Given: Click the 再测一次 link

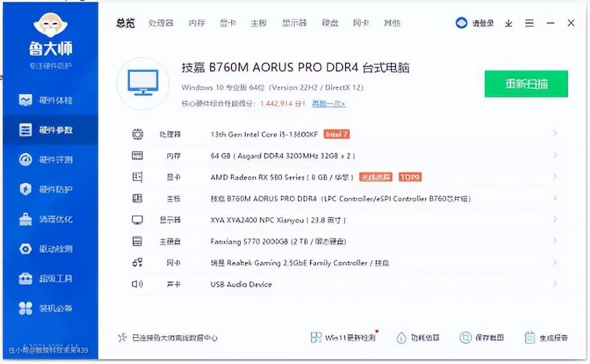Looking at the screenshot, I should pyautogui.click(x=328, y=103).
